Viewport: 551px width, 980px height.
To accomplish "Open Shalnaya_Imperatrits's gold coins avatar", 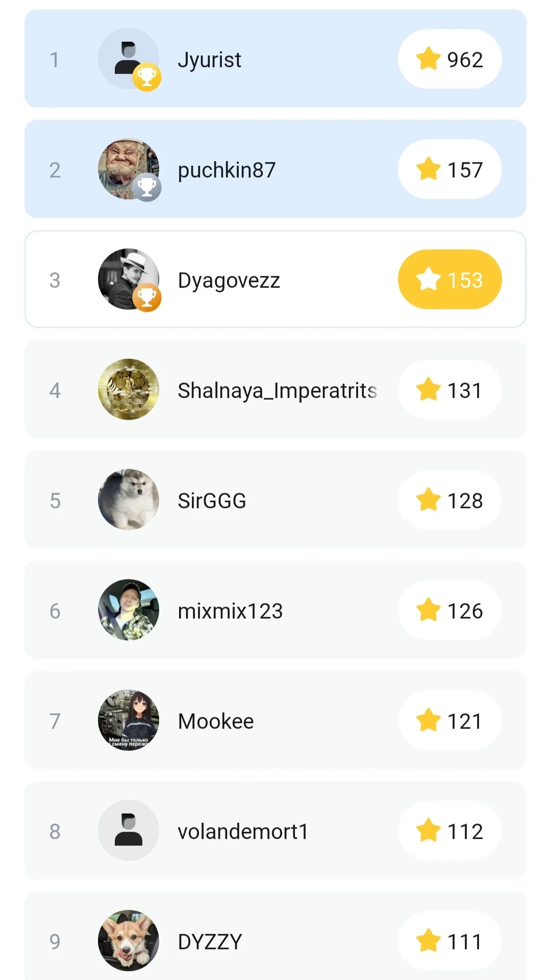I will point(129,389).
